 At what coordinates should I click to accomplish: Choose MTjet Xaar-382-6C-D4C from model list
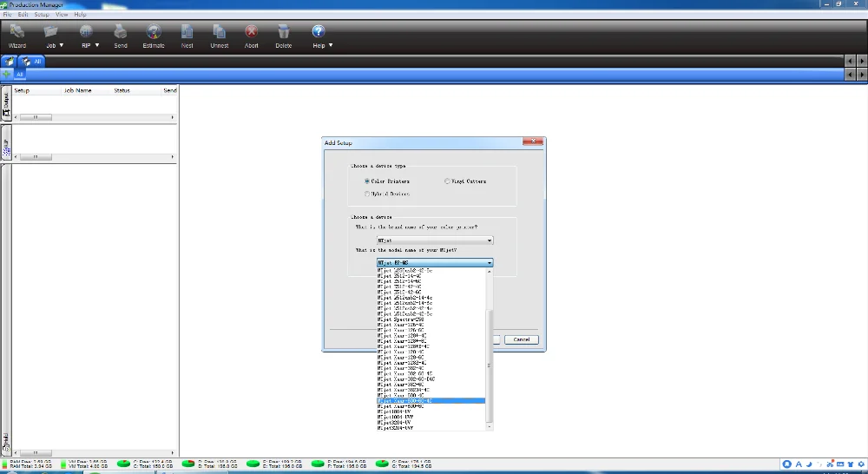(x=431, y=379)
